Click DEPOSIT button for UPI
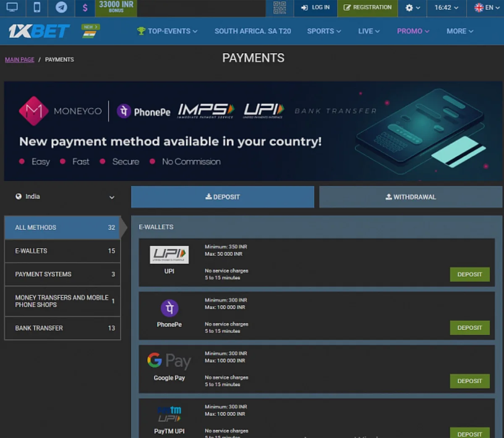 (470, 274)
